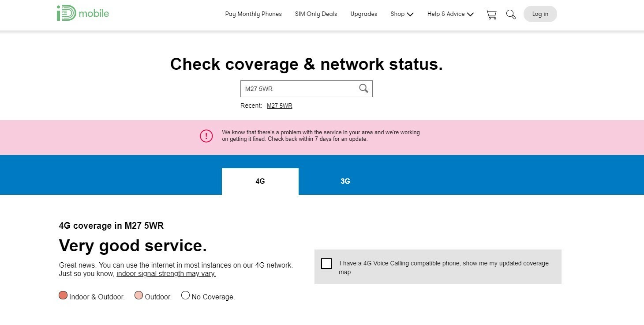
Task: Click the 'Very good service.' heading
Action: pyautogui.click(x=133, y=246)
